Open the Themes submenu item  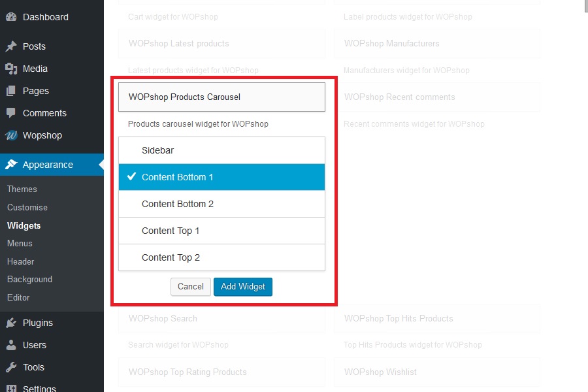click(x=22, y=189)
